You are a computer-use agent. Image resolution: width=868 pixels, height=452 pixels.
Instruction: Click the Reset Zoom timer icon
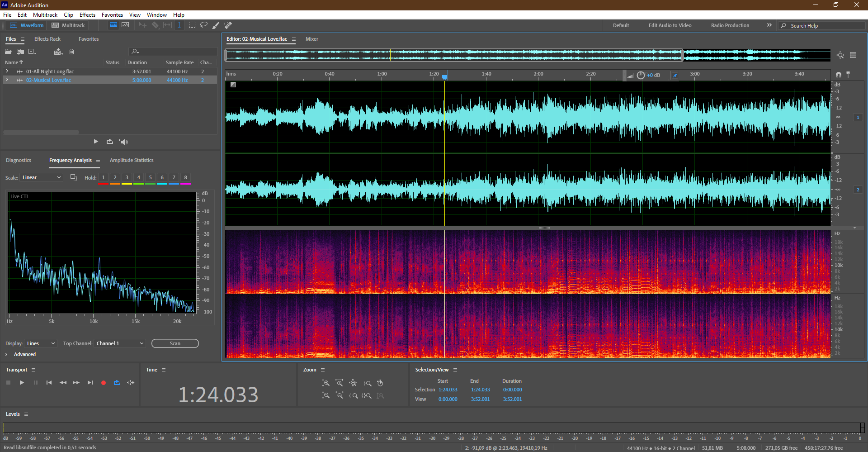pos(380,383)
